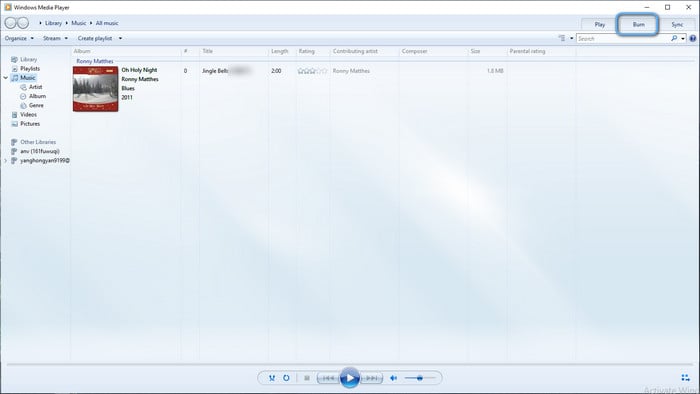
Task: Select the anv (161fuwuqi) library
Action: tap(40, 151)
